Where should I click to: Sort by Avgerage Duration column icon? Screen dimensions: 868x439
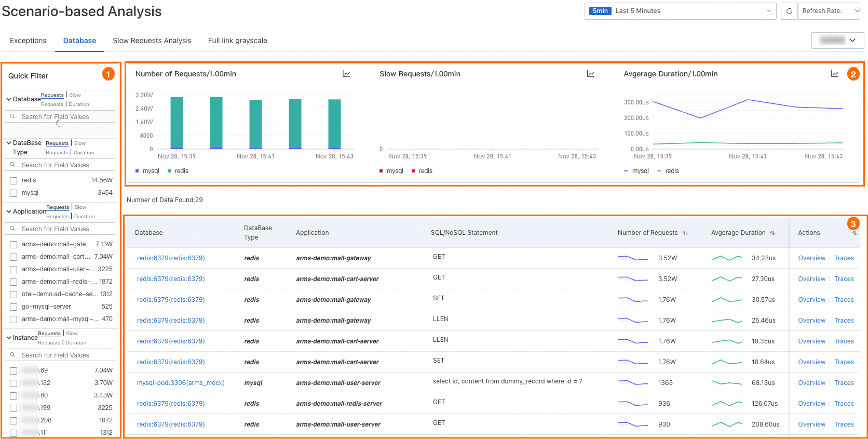[x=772, y=233]
